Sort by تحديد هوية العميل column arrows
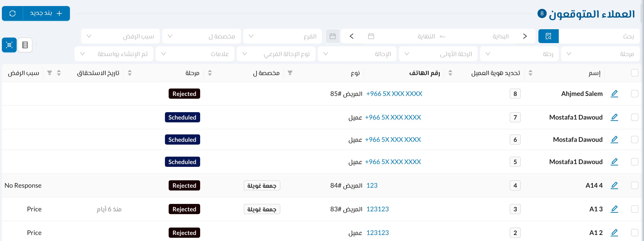Viewport: 644px width, 241px height. [530, 73]
